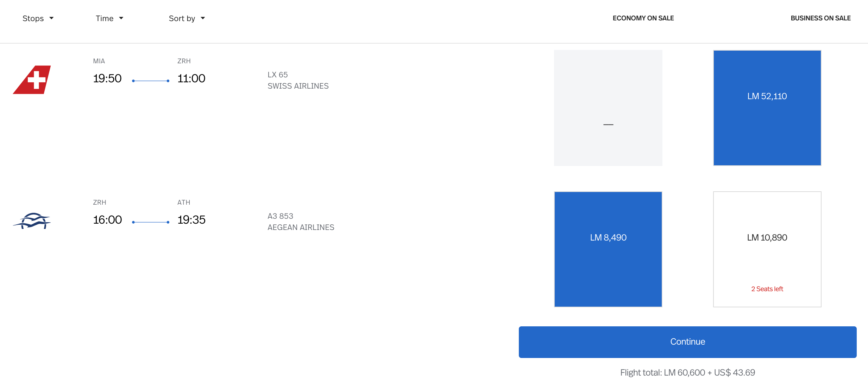This screenshot has width=868, height=384.
Task: Click the BUSINESS ON SALE column header
Action: pyautogui.click(x=820, y=18)
